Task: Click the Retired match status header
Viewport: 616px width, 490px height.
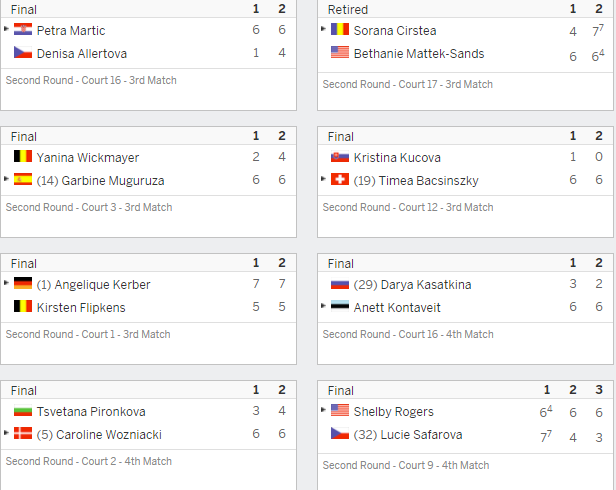Action: pos(348,9)
